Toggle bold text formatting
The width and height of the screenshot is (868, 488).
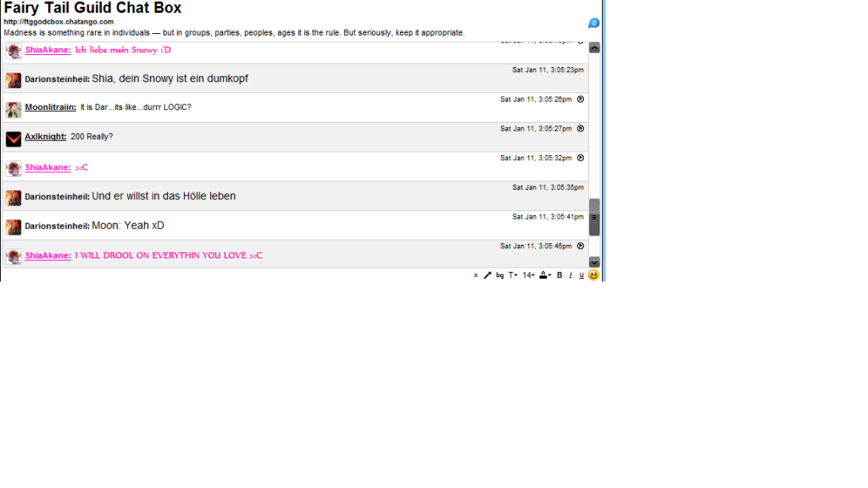click(x=559, y=275)
